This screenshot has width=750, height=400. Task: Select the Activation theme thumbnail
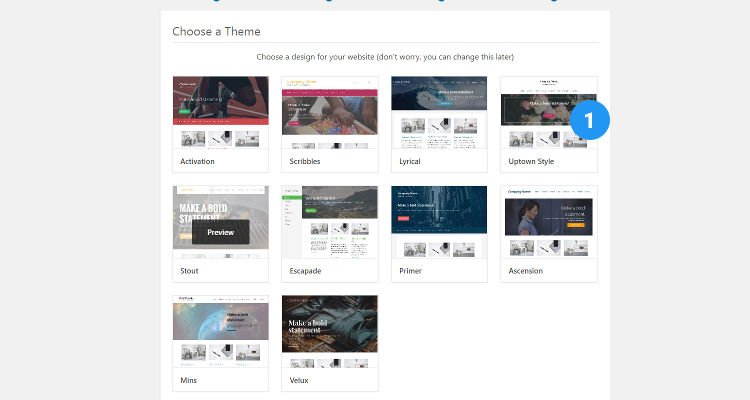[x=221, y=112]
